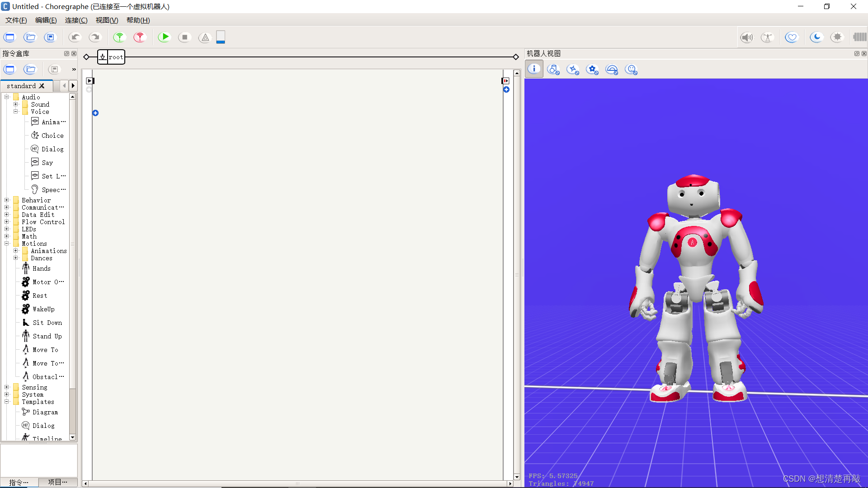Click the battery level indicator icon
This screenshot has height=488, width=868.
click(859, 38)
